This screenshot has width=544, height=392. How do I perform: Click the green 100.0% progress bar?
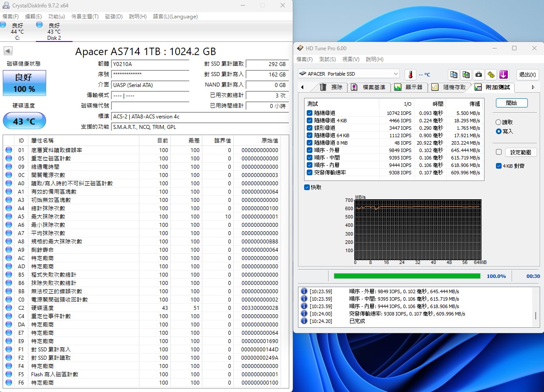(x=406, y=276)
